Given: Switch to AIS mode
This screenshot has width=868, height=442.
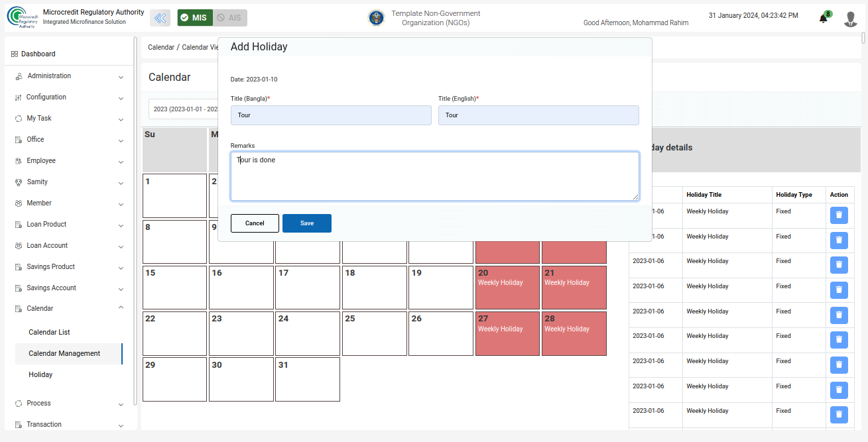Looking at the screenshot, I should pos(230,18).
